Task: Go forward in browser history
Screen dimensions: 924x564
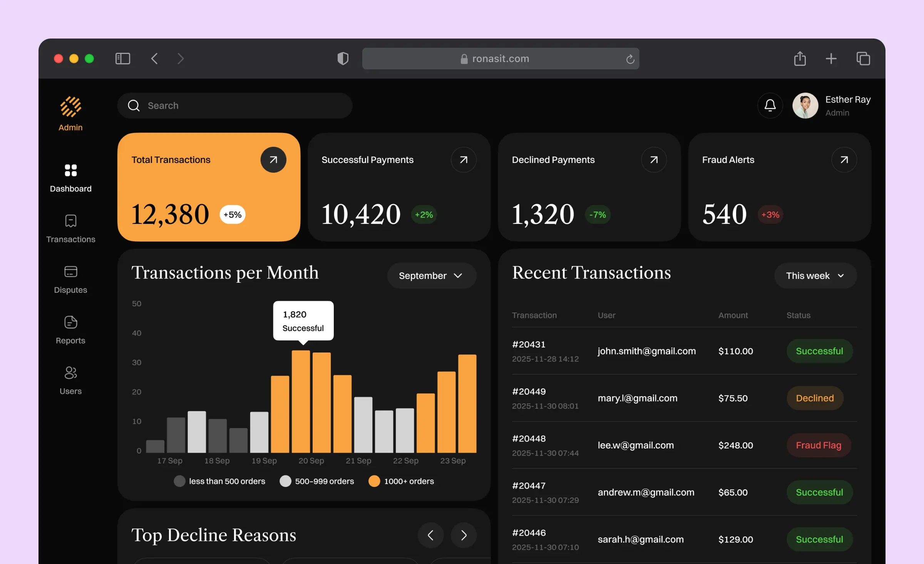Action: point(181,59)
